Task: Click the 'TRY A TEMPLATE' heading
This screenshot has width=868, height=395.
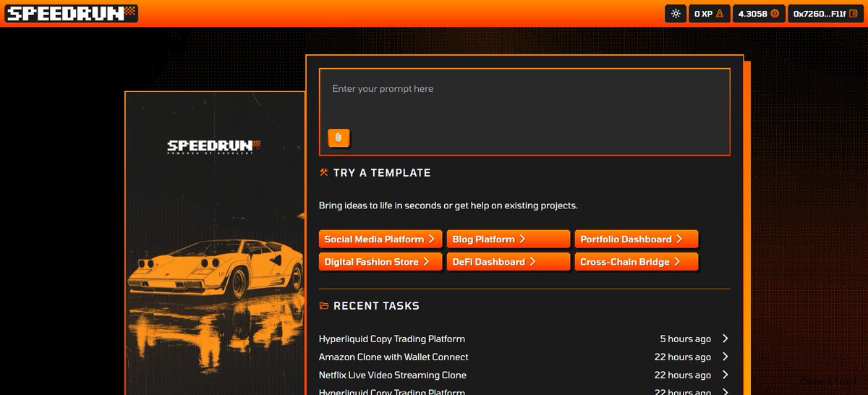Action: [382, 173]
